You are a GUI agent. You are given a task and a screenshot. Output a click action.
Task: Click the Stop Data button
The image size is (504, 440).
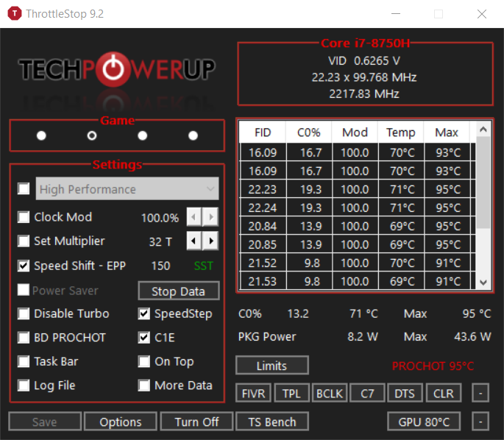[x=179, y=291]
